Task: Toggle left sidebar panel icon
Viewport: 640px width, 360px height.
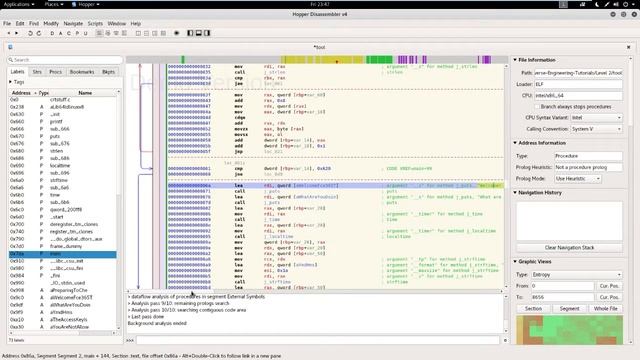Action: tap(190, 33)
